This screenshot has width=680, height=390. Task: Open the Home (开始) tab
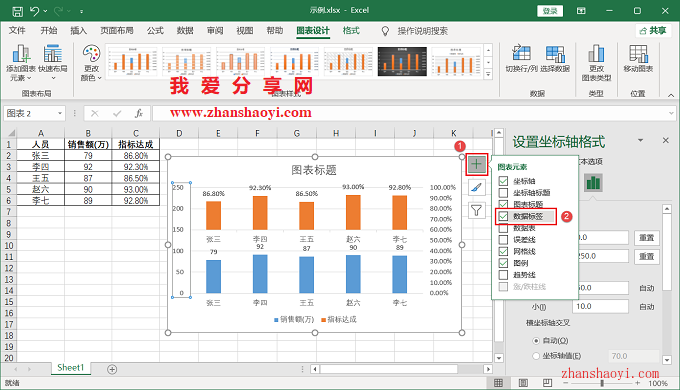[x=49, y=30]
